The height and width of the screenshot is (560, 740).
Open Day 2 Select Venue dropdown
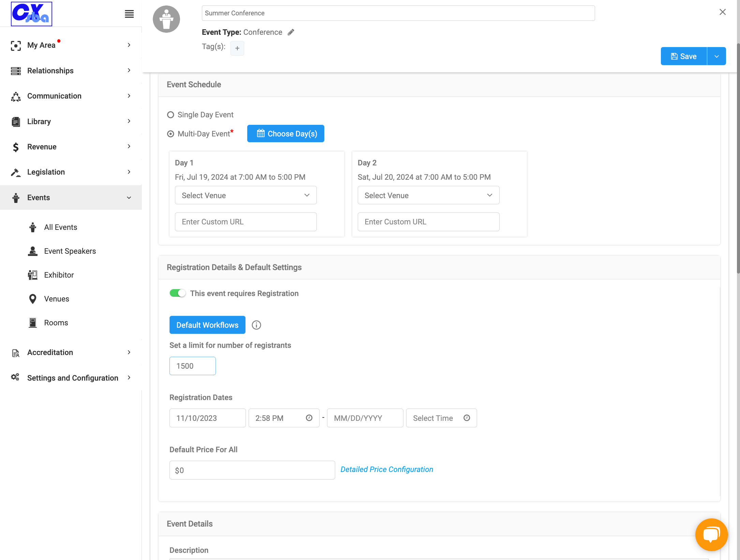[428, 195]
